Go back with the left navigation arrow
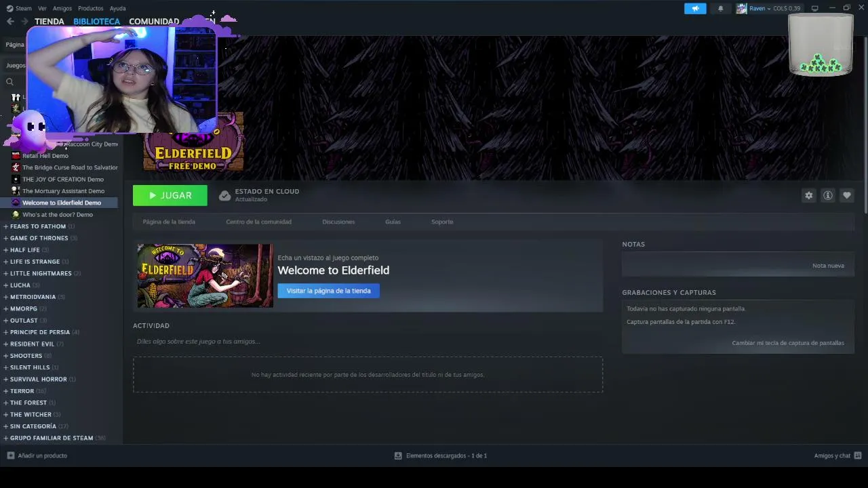Screen dimensions: 868x488 [x=10, y=22]
